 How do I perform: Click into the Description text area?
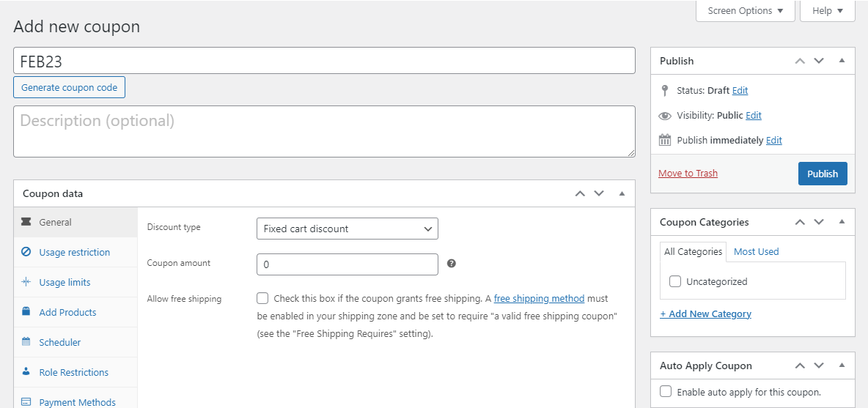(x=324, y=131)
